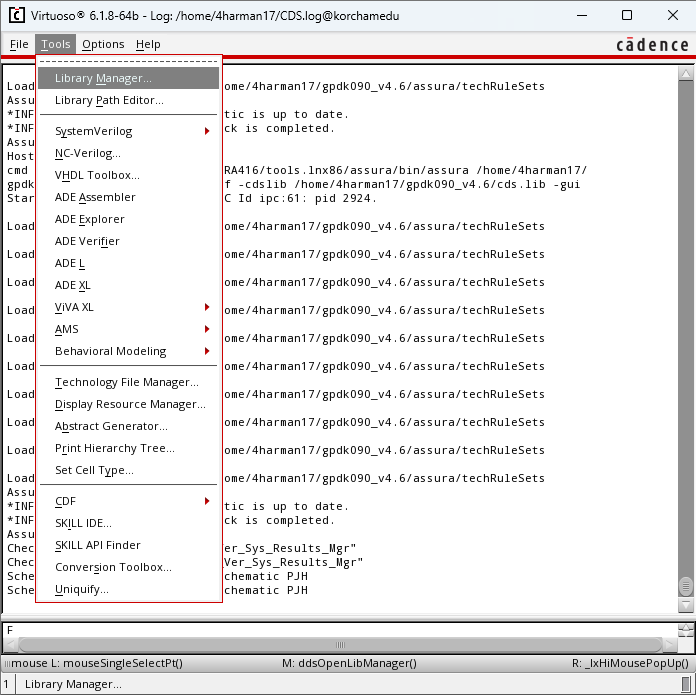Open NC-Verilog tool
This screenshot has height=695, width=696.
[128, 153]
